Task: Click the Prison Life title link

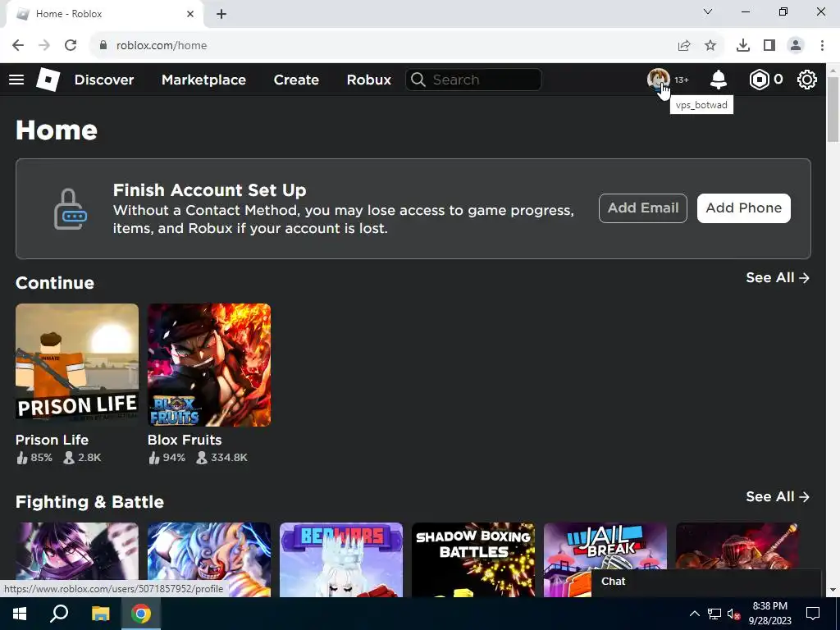Action: click(52, 440)
